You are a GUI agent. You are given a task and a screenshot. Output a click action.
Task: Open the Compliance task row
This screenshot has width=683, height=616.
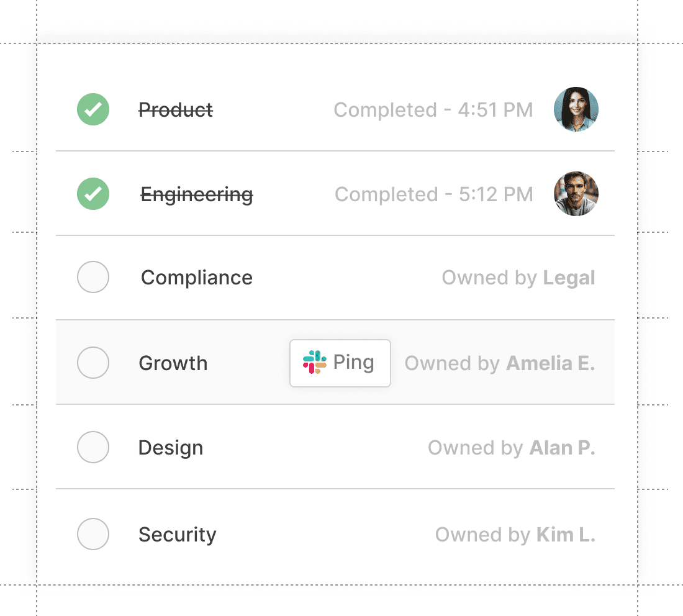(196, 278)
